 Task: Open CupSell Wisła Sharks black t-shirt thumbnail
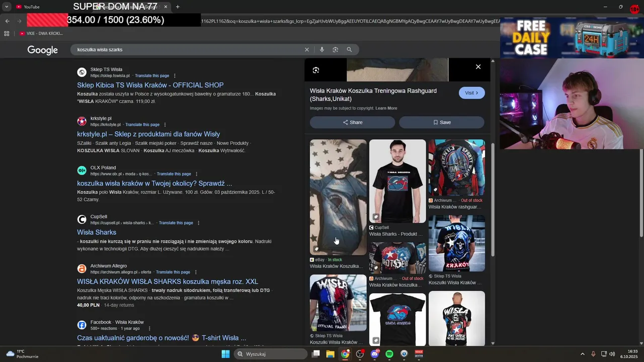pyautogui.click(x=397, y=181)
